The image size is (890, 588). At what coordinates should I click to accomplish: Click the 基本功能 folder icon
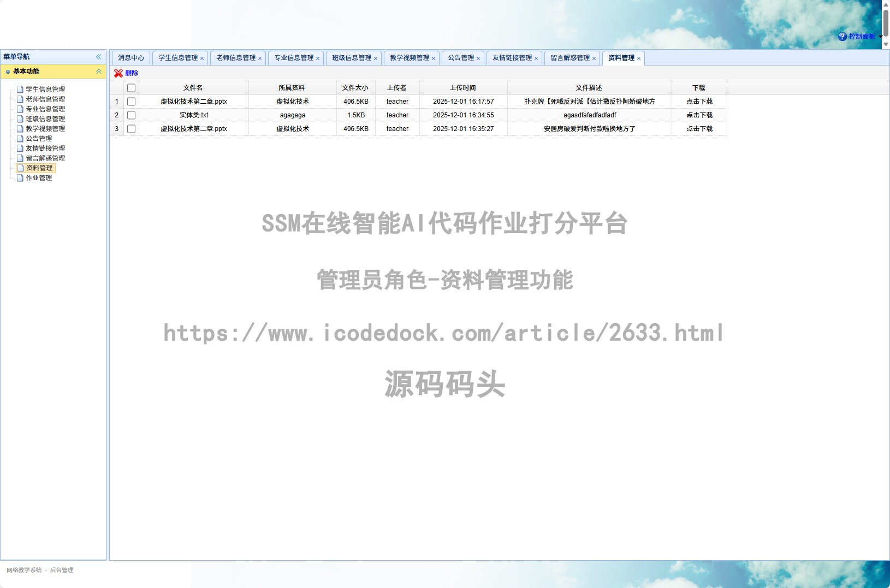7,72
